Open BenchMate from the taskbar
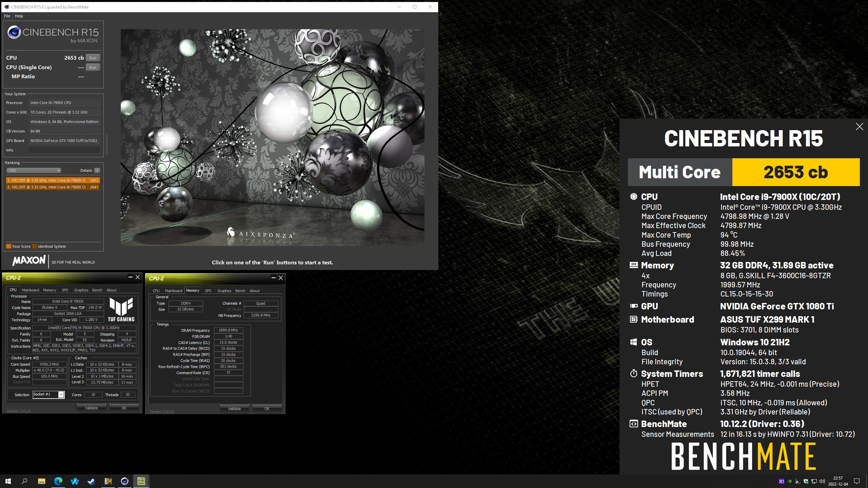Viewport: 868px width, 488px height. point(108,481)
